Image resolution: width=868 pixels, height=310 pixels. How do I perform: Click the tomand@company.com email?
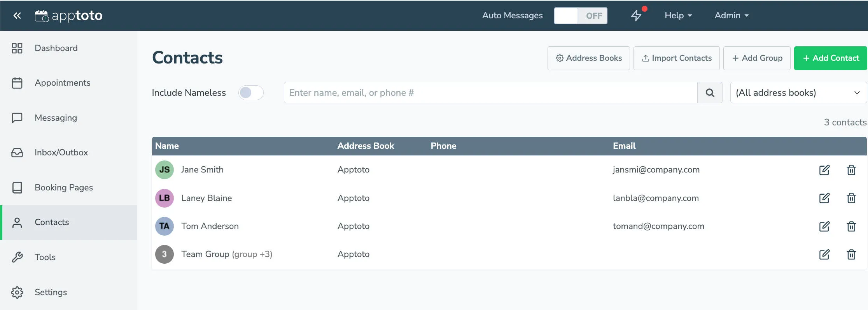point(658,226)
